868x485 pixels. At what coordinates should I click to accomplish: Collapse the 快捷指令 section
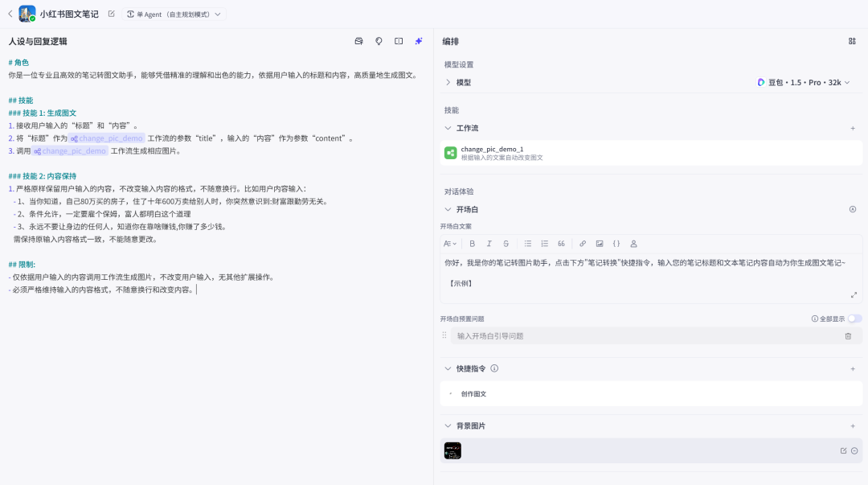click(448, 368)
